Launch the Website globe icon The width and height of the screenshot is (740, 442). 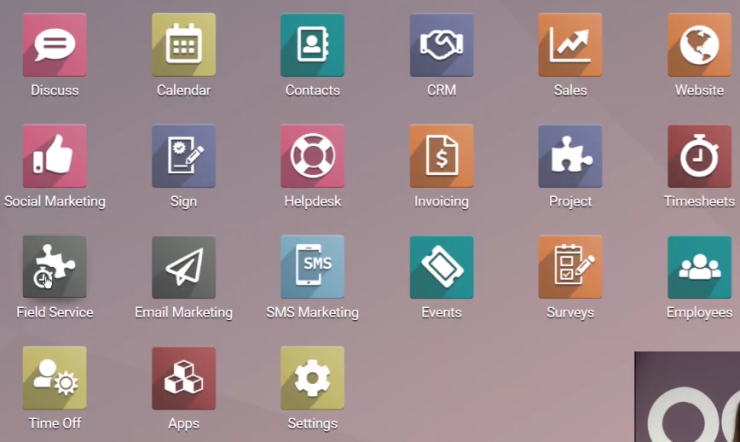(x=699, y=45)
